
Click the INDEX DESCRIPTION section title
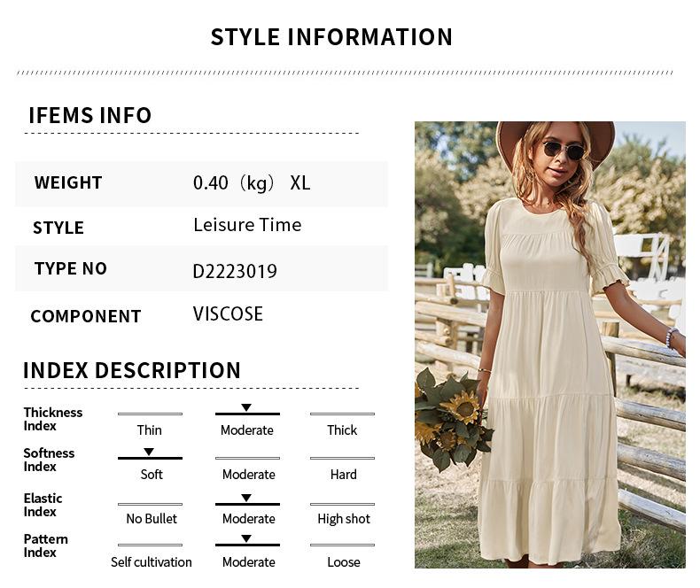click(132, 370)
